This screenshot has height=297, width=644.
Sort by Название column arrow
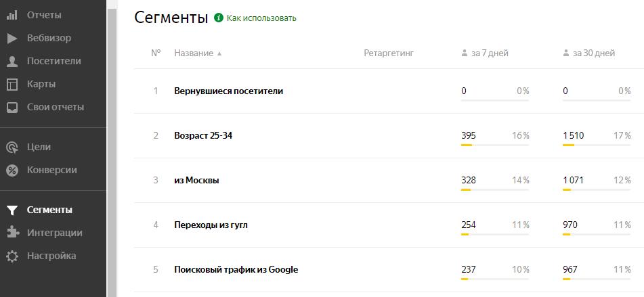219,53
